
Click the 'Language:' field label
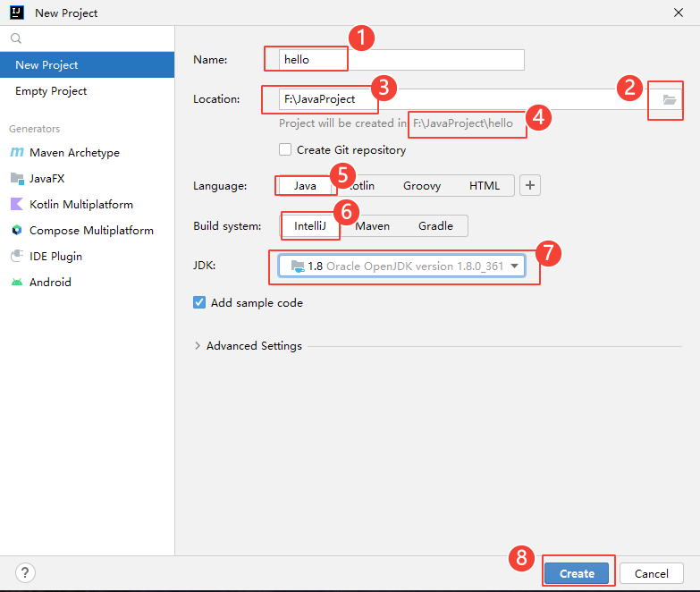click(x=220, y=186)
